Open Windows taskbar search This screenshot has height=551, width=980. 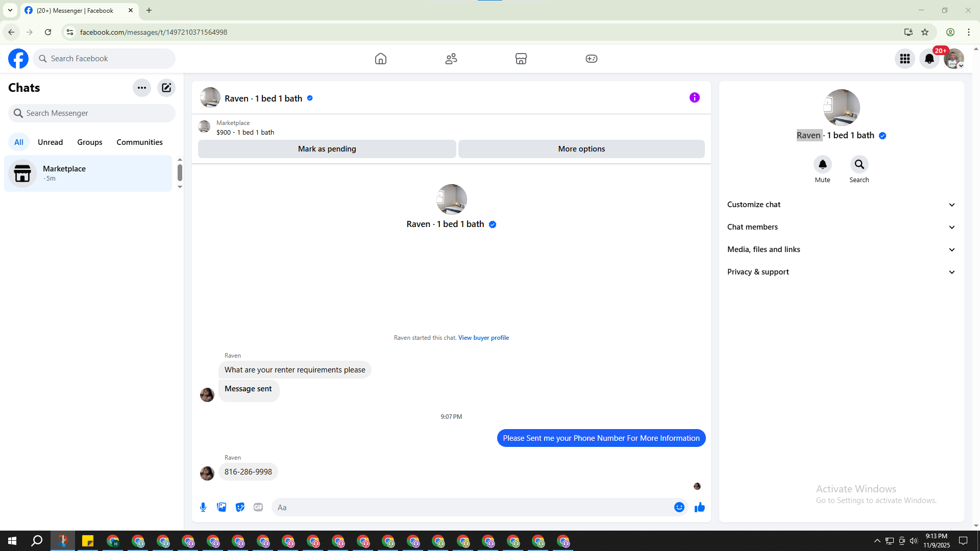click(x=37, y=541)
